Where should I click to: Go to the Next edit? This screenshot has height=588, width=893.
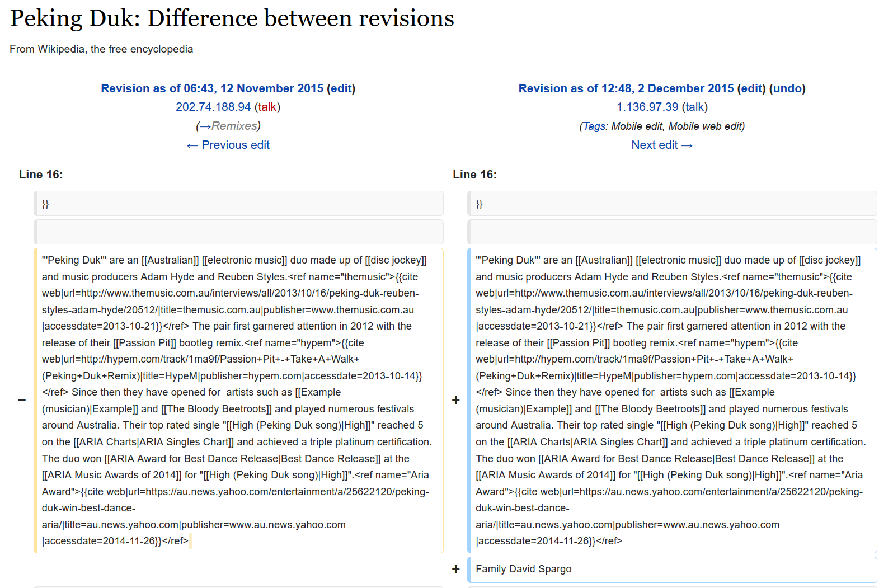click(x=662, y=145)
